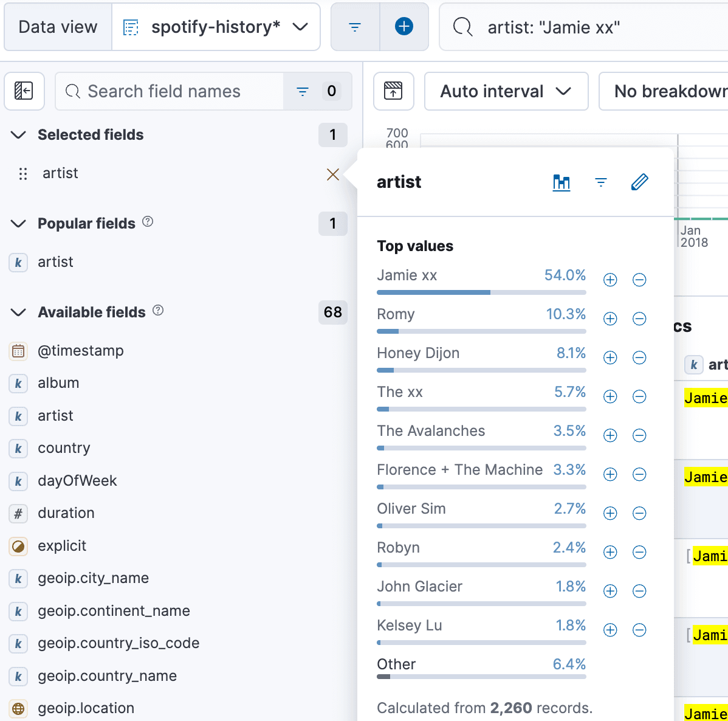Filter for Romy value

(610, 319)
